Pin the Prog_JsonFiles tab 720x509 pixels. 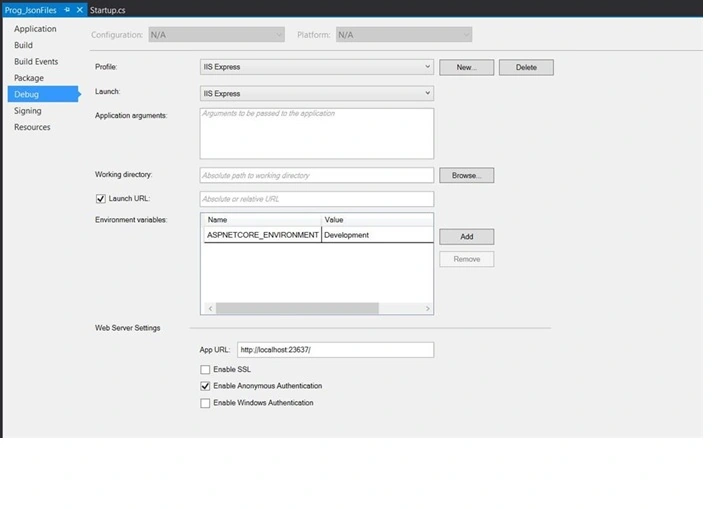tap(67, 10)
